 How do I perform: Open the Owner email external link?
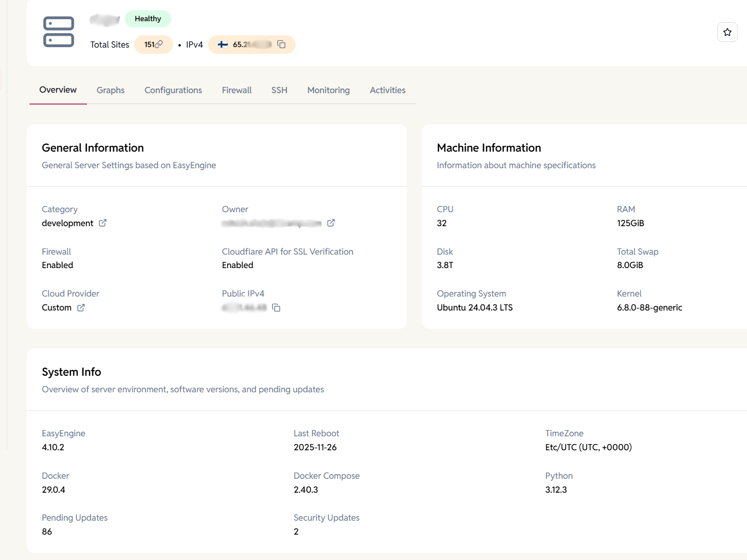pos(331,223)
